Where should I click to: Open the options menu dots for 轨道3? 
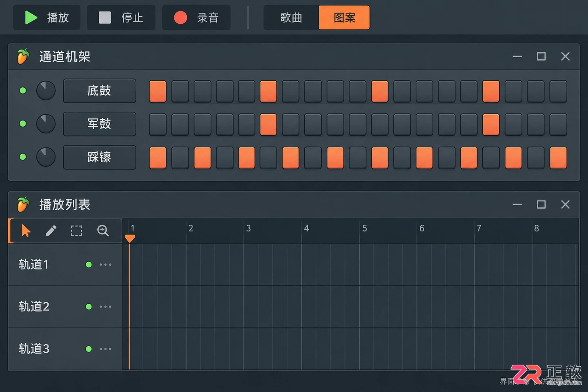[x=105, y=349]
